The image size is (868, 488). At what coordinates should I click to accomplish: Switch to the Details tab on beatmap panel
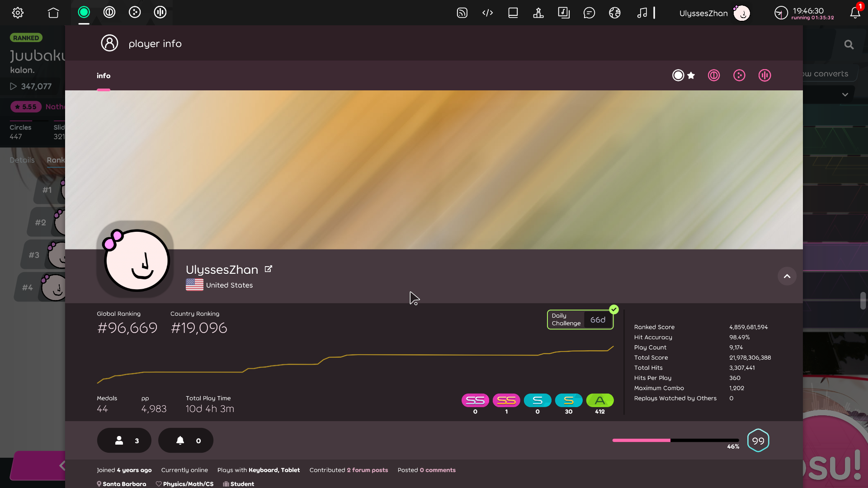(x=22, y=160)
